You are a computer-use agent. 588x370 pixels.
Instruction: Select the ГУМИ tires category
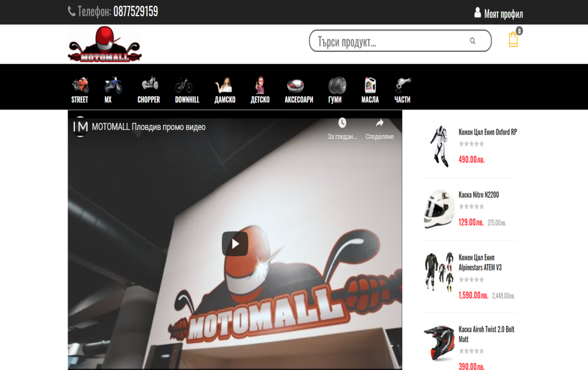[336, 90]
